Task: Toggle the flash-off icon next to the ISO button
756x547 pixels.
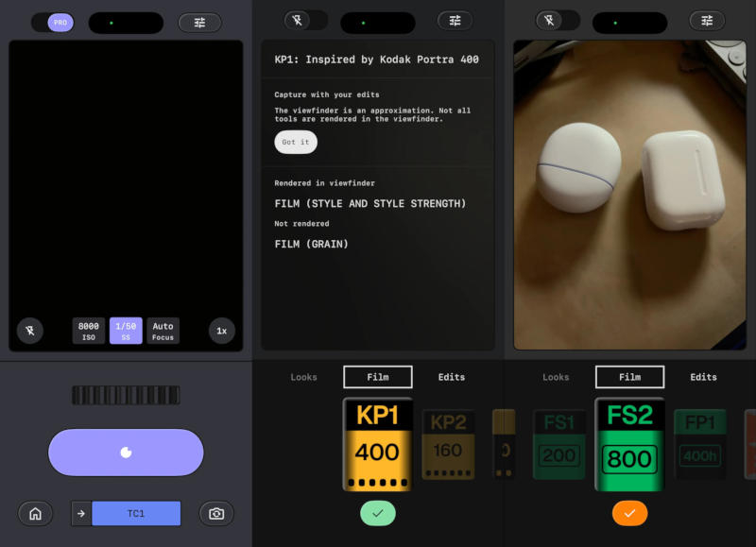Action: pyautogui.click(x=30, y=331)
